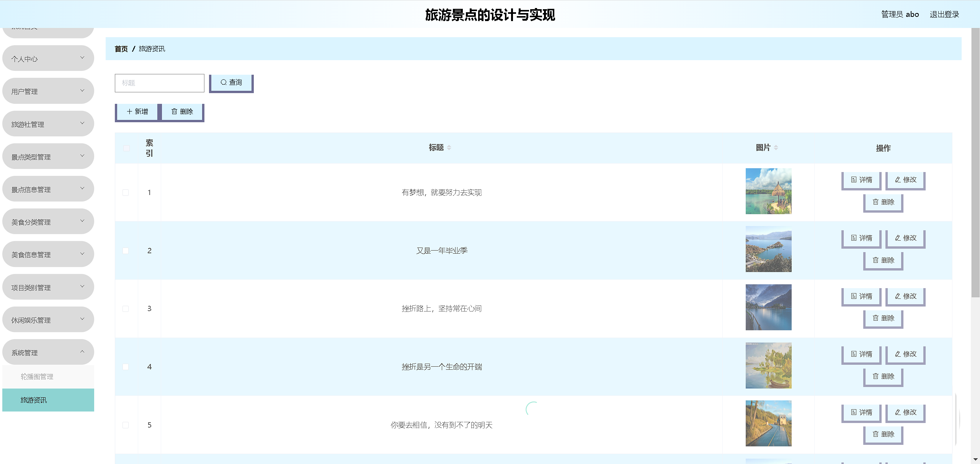Click the 查询 search magnifier button
The image size is (980, 464).
coord(231,82)
